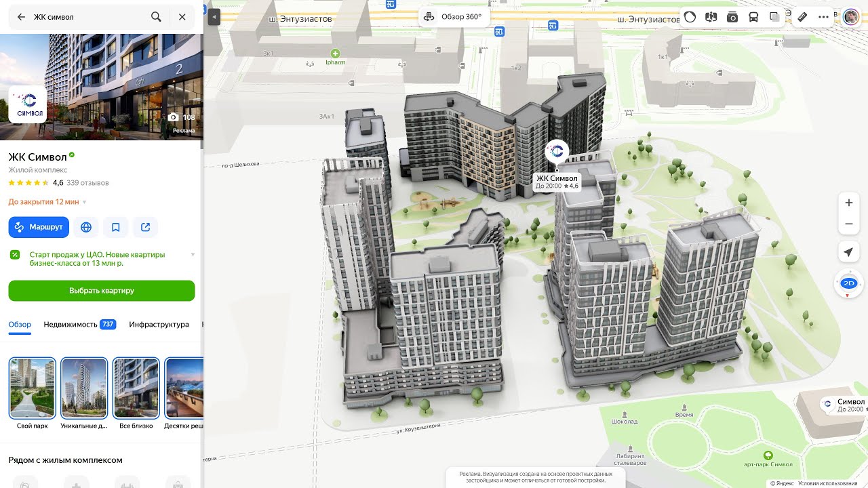
Task: Toggle the photos camera layer icon
Action: point(732,18)
